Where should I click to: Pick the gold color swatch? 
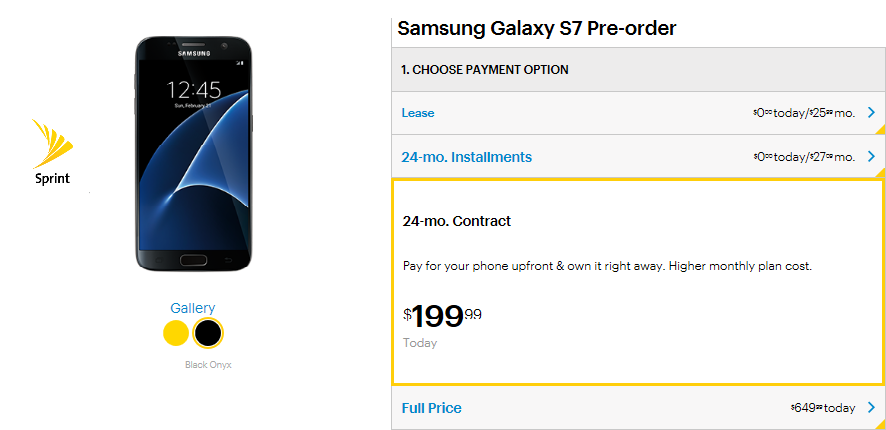point(176,333)
